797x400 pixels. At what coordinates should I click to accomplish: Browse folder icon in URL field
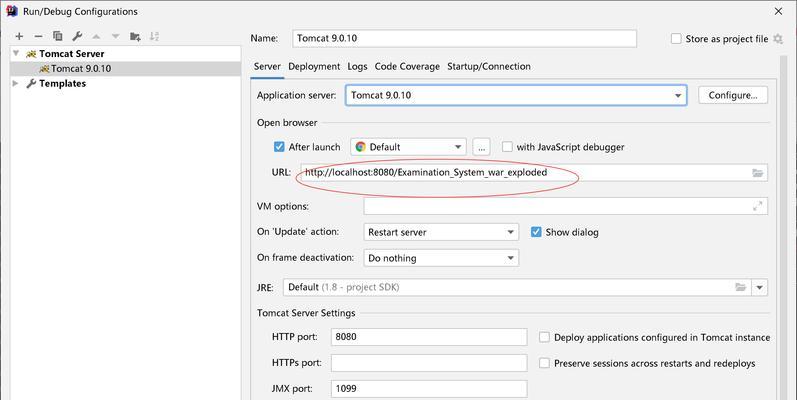(x=757, y=173)
